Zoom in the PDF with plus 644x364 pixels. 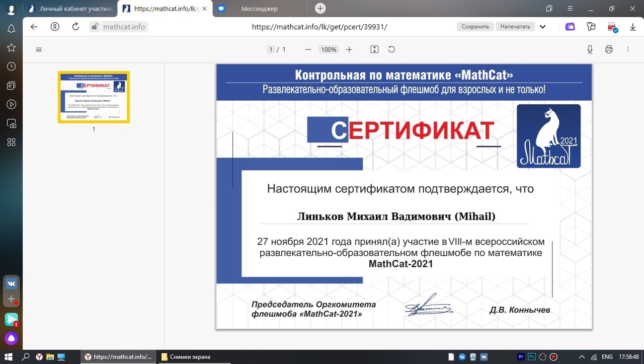pos(349,49)
